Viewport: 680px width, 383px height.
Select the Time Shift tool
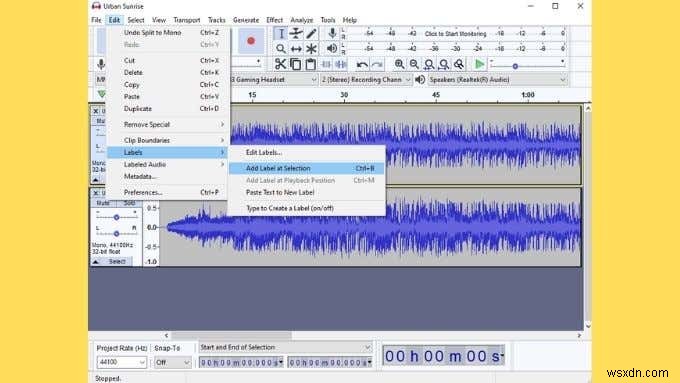click(x=296, y=49)
